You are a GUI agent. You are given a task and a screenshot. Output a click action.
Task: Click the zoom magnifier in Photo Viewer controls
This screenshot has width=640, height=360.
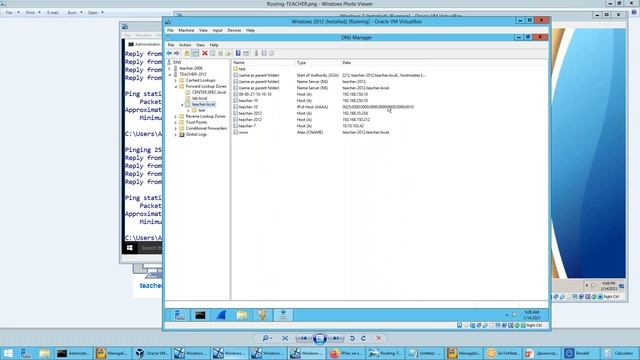tap(266, 338)
